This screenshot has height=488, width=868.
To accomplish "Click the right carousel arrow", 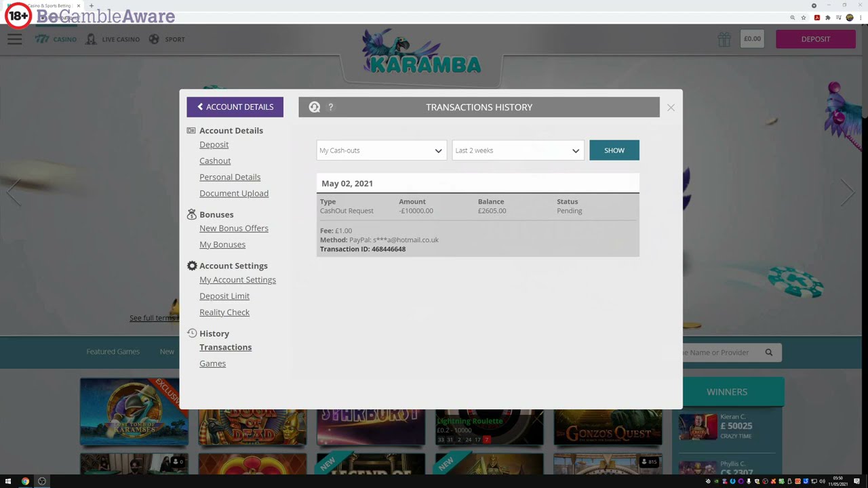I will (x=848, y=192).
